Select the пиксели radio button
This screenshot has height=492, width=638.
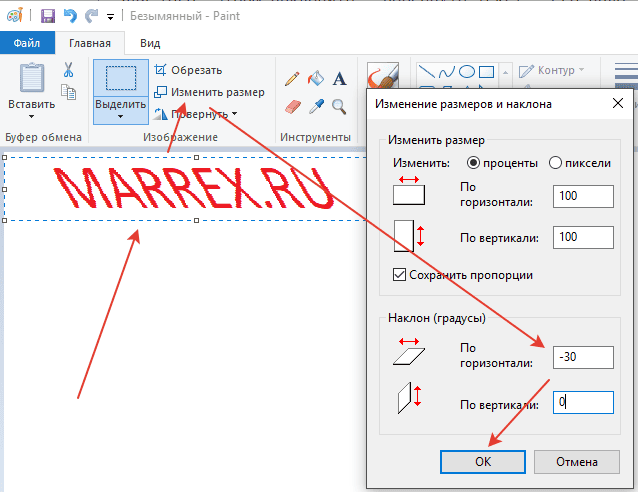pos(555,163)
